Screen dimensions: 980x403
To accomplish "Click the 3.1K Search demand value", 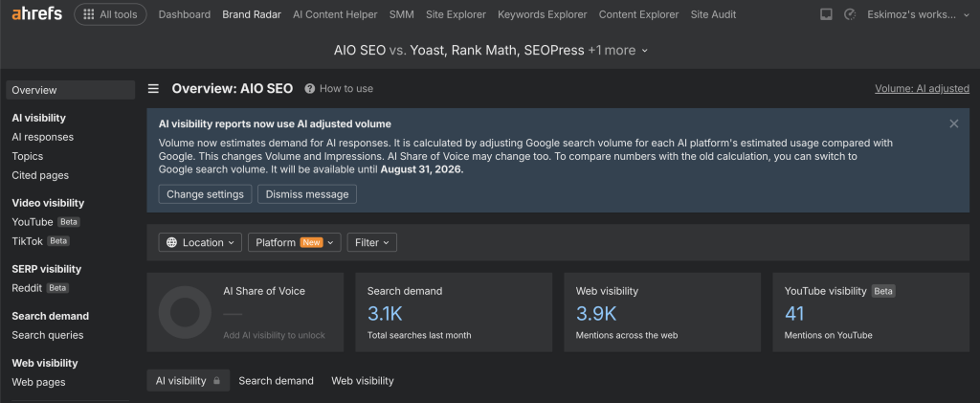I will coord(385,313).
